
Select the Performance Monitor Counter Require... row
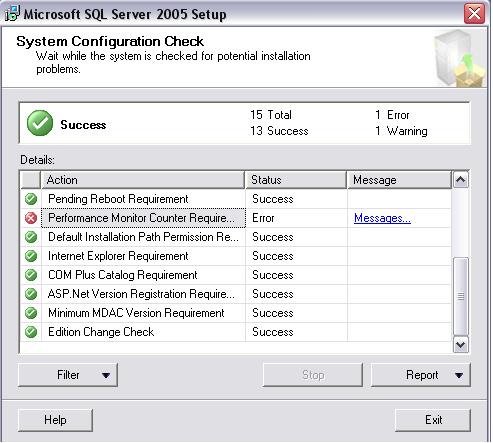click(236, 218)
